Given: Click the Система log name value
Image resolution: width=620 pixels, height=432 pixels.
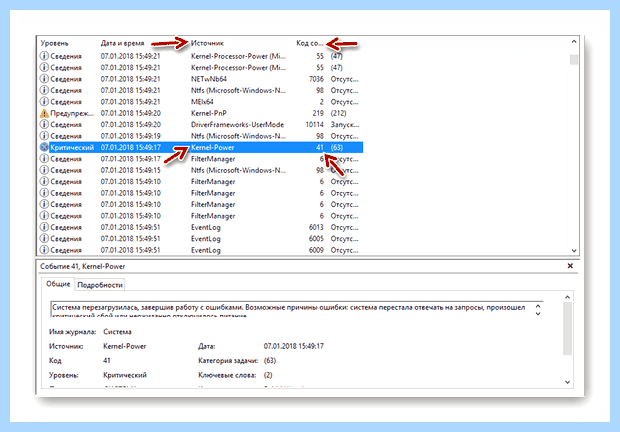Looking at the screenshot, I should tap(117, 332).
